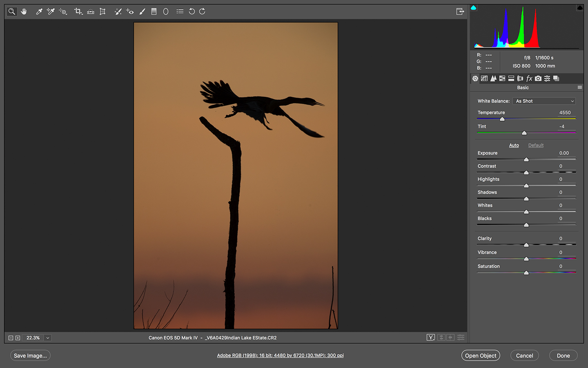Select the Radial Filter tool
The image size is (588, 368).
[x=166, y=11]
